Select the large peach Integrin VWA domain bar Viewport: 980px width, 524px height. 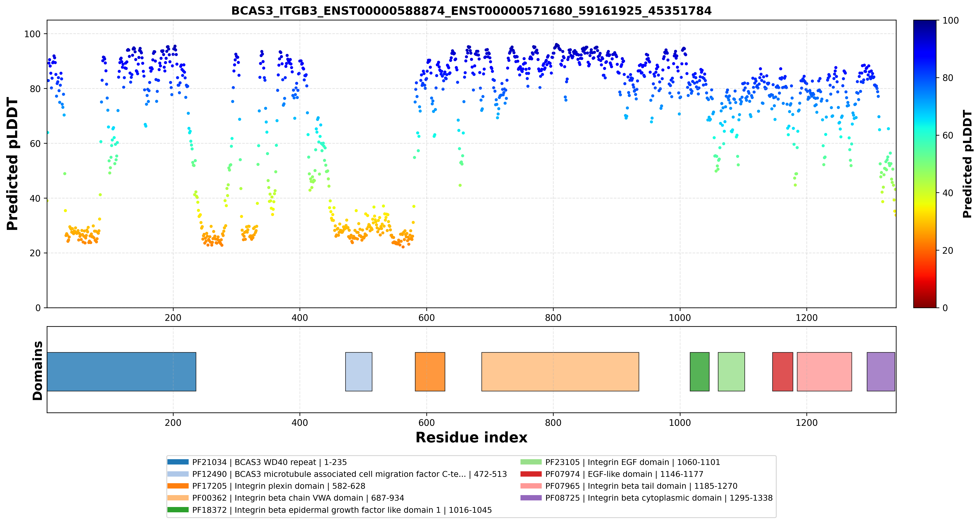(x=560, y=371)
